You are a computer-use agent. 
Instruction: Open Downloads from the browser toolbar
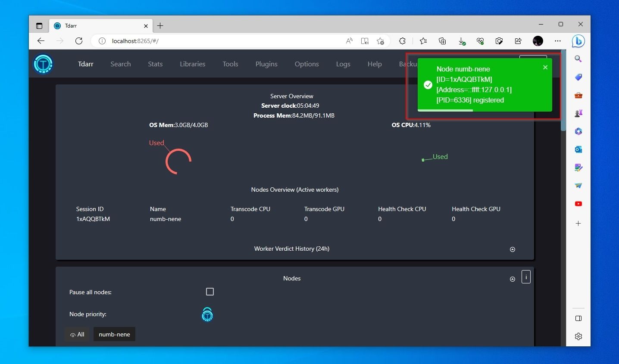click(x=461, y=41)
